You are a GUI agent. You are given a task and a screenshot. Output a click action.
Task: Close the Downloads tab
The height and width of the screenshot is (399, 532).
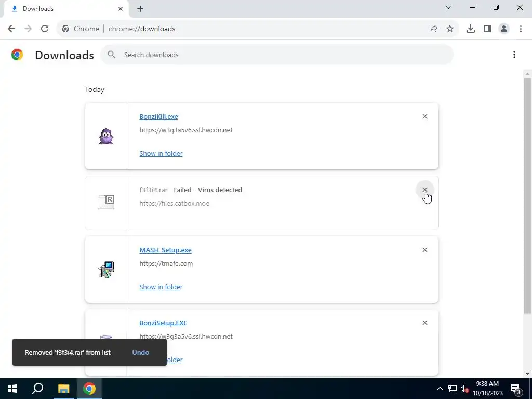[x=121, y=9]
